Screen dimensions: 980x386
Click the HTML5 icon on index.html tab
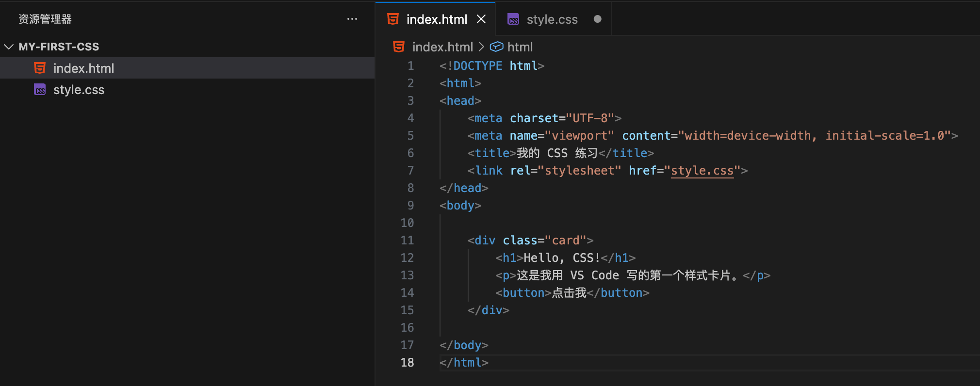(x=393, y=19)
